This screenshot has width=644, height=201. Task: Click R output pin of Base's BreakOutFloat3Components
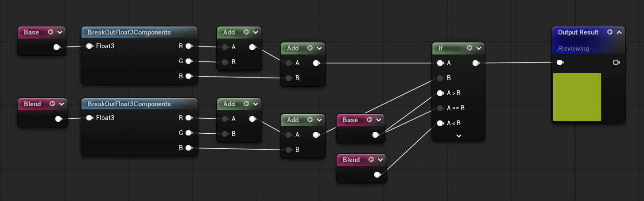pyautogui.click(x=189, y=46)
